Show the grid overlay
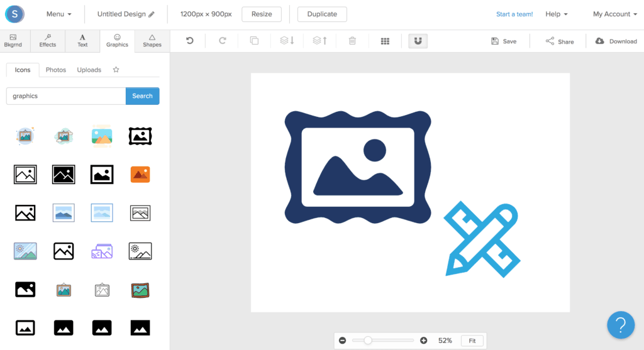Image resolution: width=644 pixels, height=350 pixels. (385, 41)
